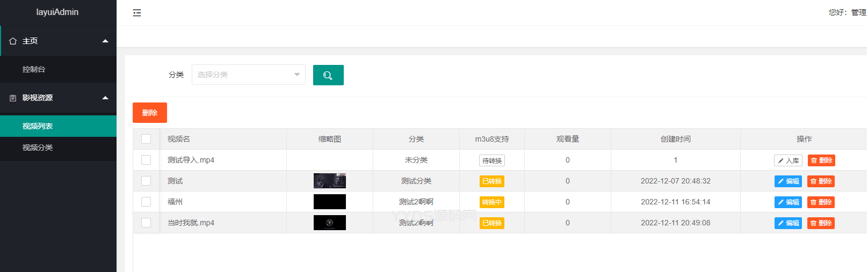The image size is (868, 272).
Task: Click the 待转换 status button
Action: click(x=492, y=160)
